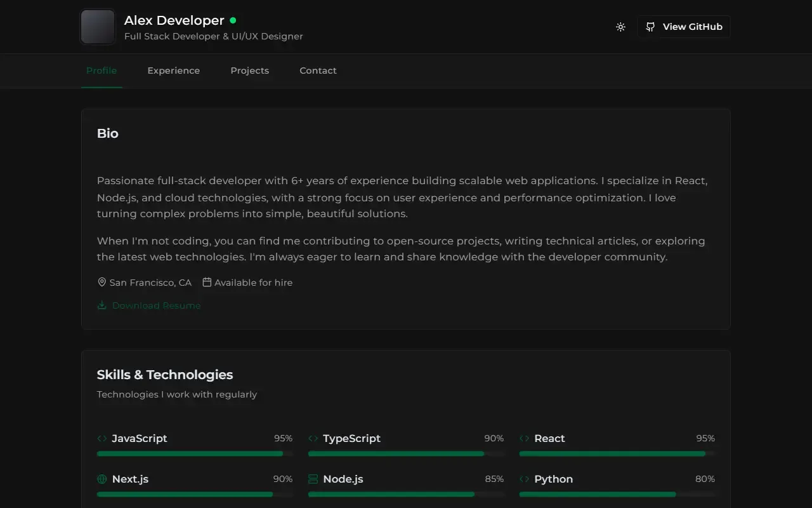Switch to the Experience tab
The width and height of the screenshot is (812, 508).
174,70
